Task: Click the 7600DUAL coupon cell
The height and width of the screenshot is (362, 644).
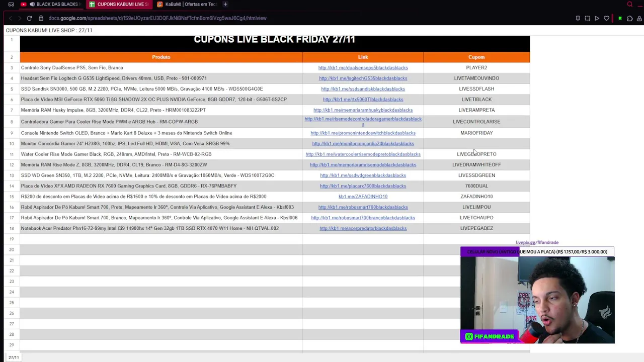Action: [x=476, y=186]
